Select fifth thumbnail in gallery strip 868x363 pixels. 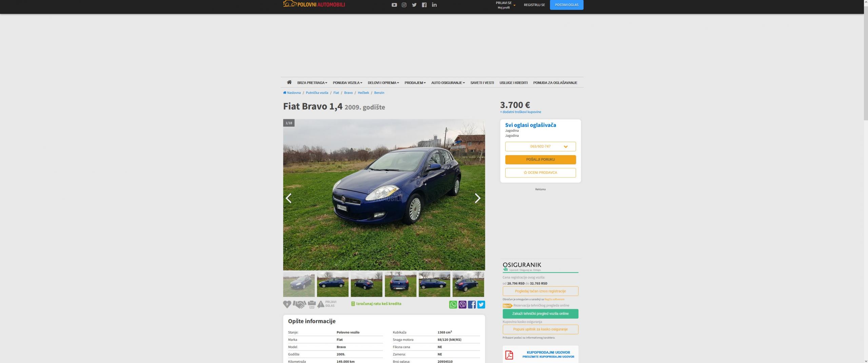point(434,284)
